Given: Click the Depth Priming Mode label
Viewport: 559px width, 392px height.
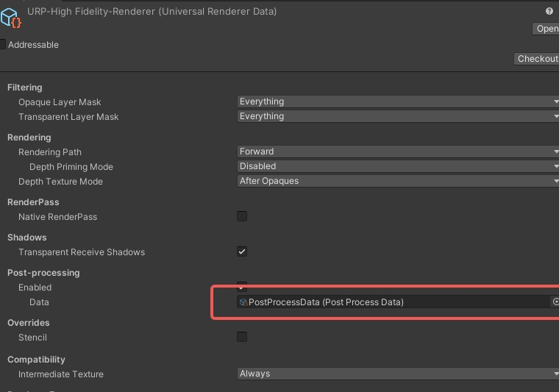Looking at the screenshot, I should point(71,166).
